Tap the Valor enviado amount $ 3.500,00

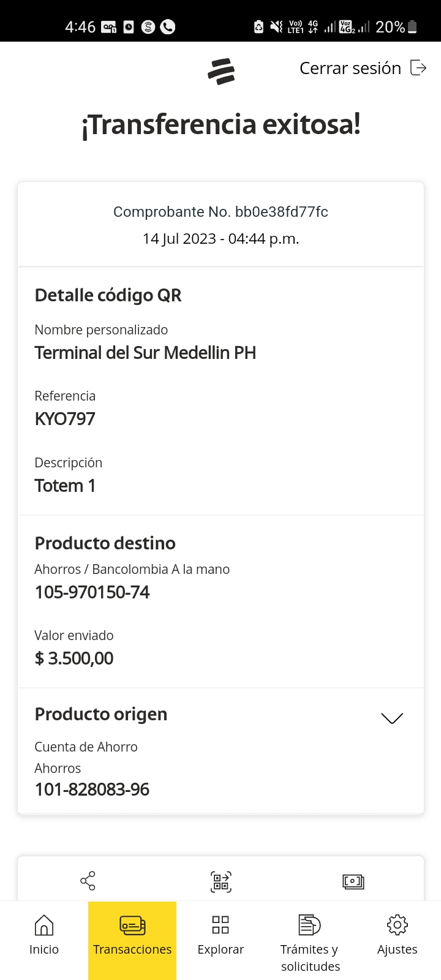(x=74, y=658)
